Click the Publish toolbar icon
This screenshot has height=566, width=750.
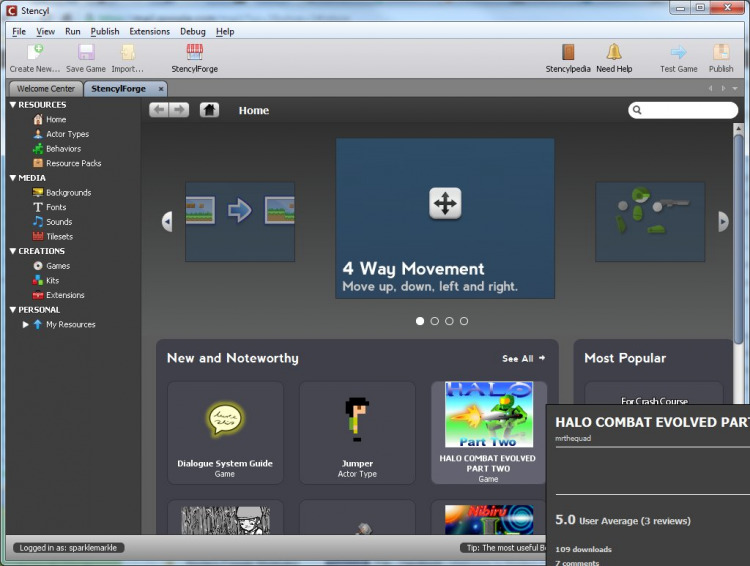(x=721, y=52)
